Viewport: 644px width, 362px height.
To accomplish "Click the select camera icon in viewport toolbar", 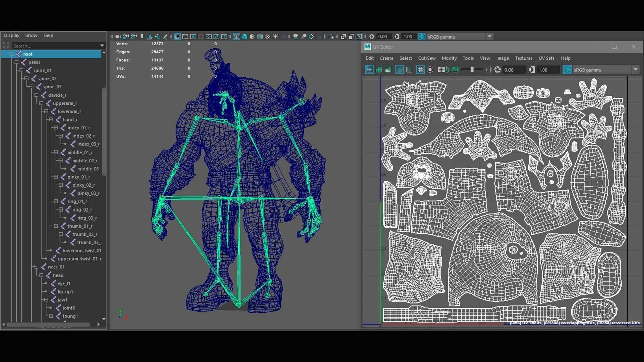I will (118, 37).
